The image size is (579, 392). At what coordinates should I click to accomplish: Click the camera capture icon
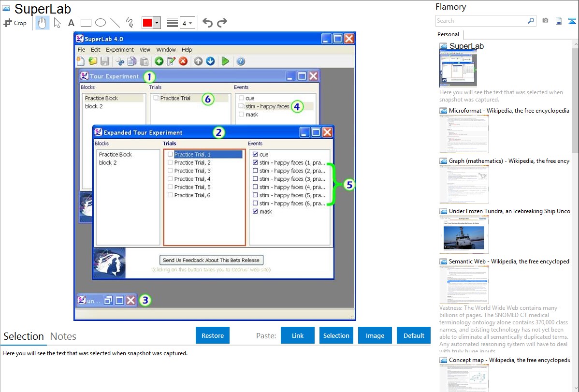(545, 21)
